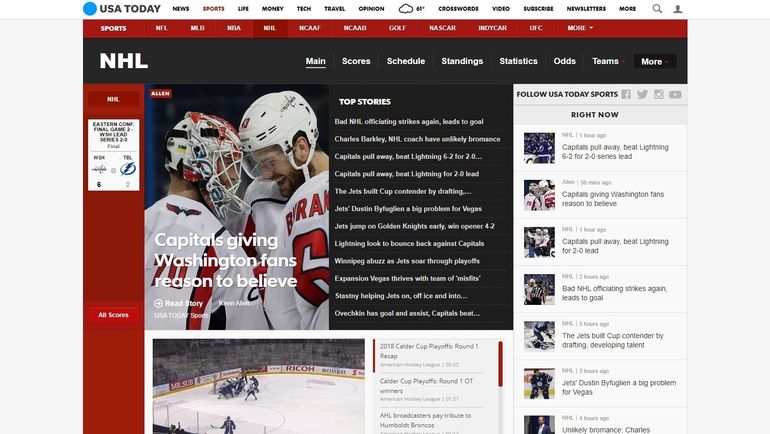Click the USA TODAY blue circle logo
770x434 pixels.
click(90, 9)
